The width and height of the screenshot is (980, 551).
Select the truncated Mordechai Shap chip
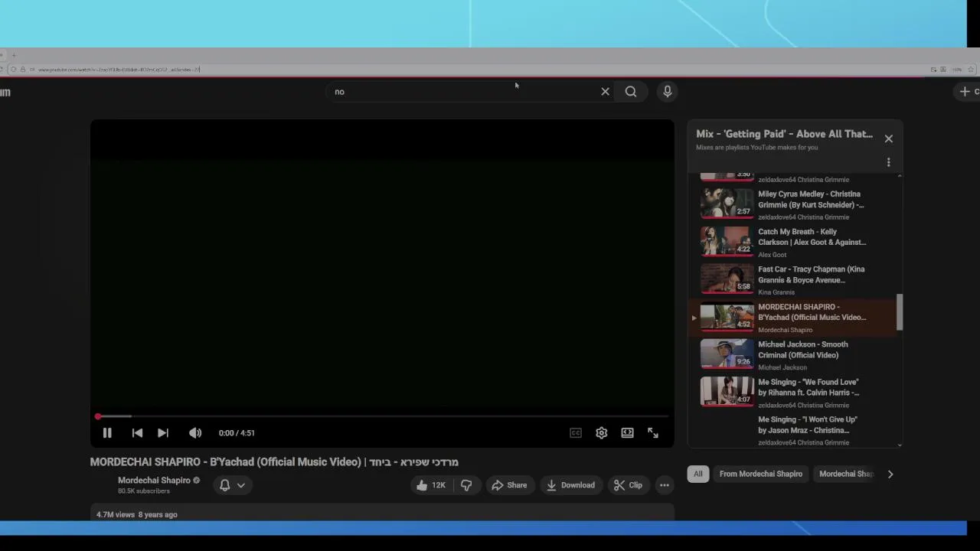point(845,474)
